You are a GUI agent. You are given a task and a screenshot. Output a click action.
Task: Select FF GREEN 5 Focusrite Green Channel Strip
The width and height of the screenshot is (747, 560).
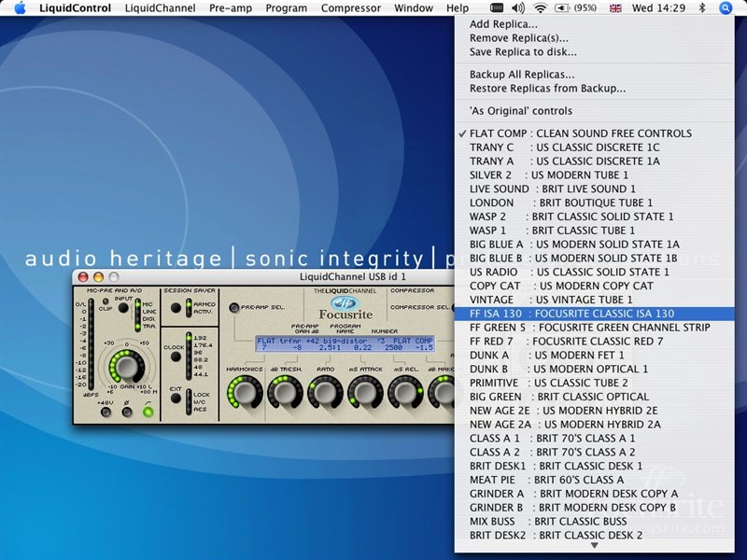(x=594, y=328)
